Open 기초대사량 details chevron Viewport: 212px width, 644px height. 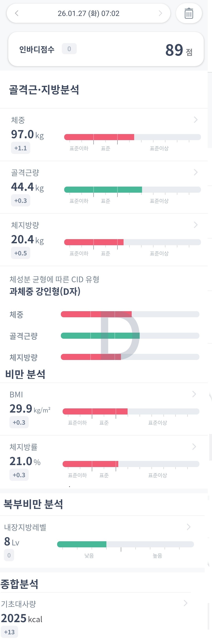[x=185, y=603]
